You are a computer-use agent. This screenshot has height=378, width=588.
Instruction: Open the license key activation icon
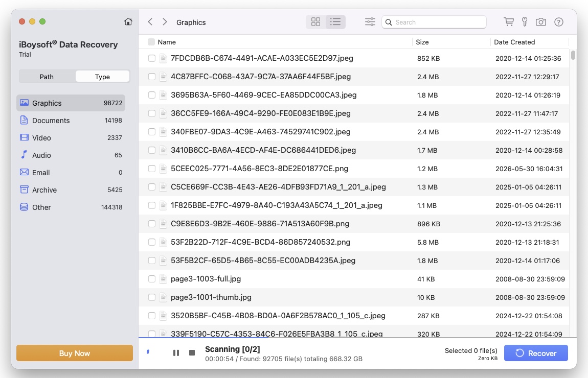click(525, 22)
